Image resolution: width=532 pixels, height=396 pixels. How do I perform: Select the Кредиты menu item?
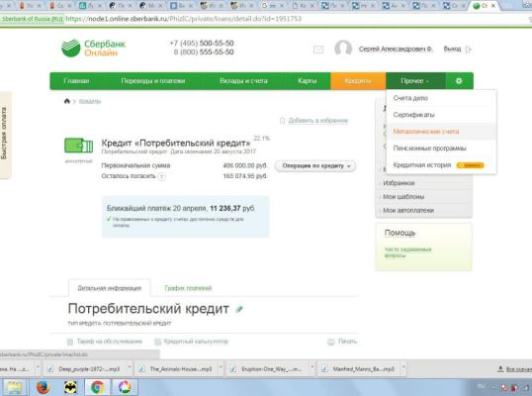click(x=358, y=81)
